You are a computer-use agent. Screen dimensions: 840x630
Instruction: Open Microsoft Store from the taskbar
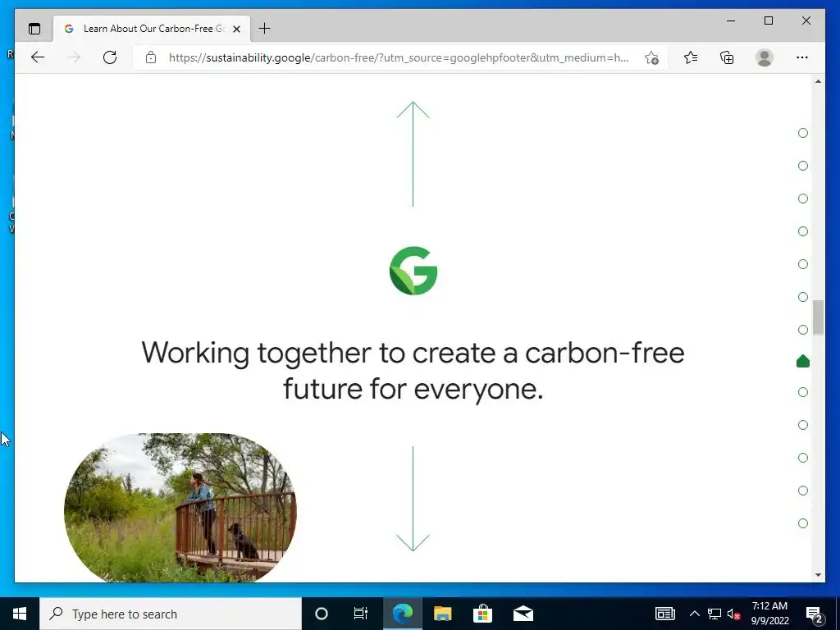coord(482,614)
